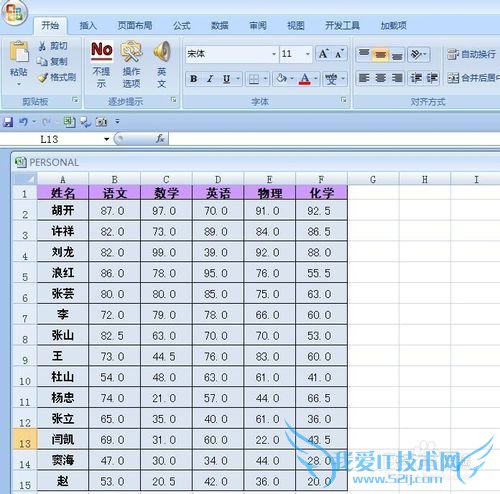The image size is (500, 494).
Task: Toggle the highlighted middle align button
Action: tap(380, 54)
